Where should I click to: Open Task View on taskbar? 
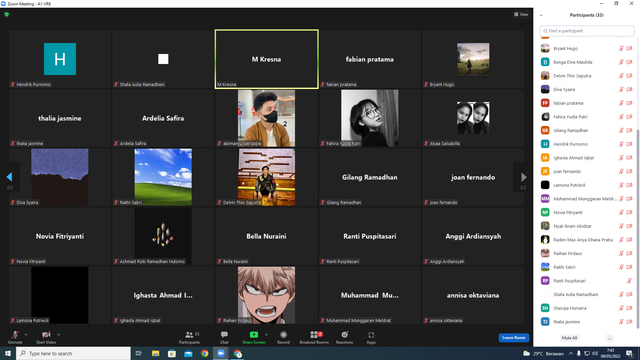tap(139, 353)
